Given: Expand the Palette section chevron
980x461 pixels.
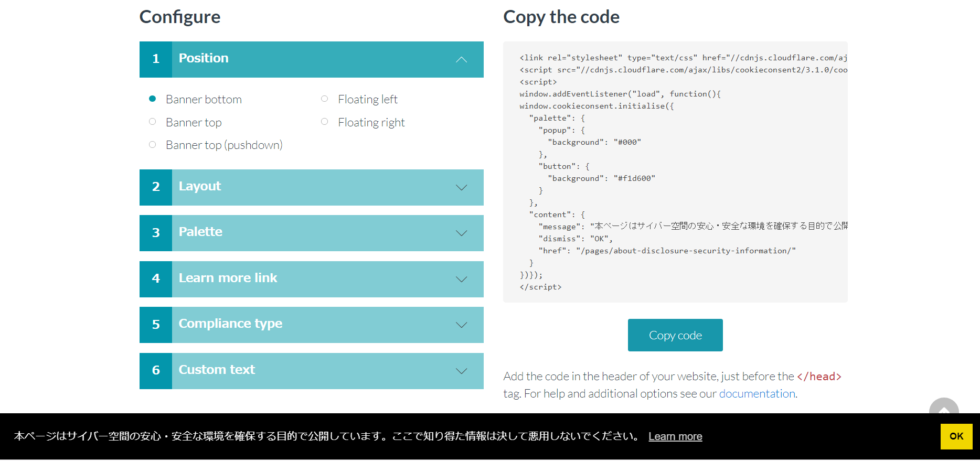Looking at the screenshot, I should [x=462, y=233].
